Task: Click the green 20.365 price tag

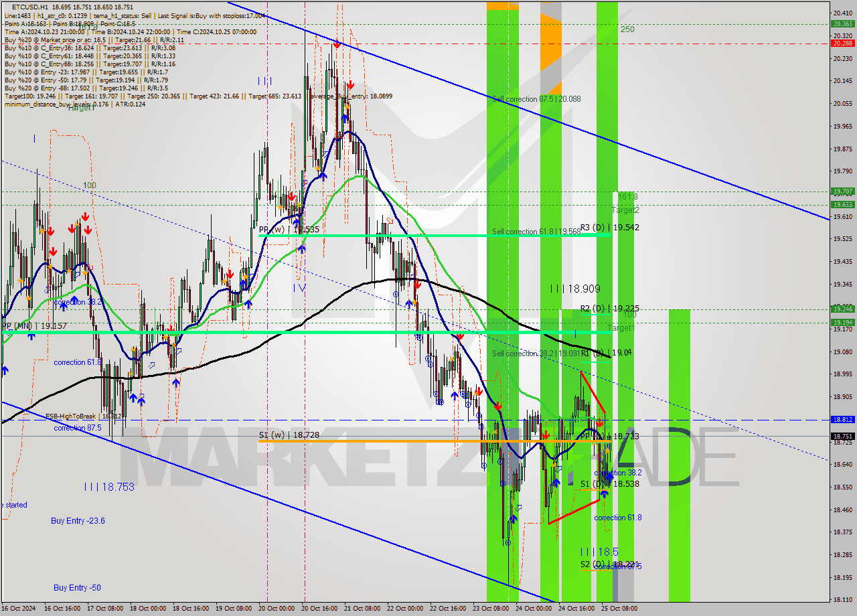Action: (842, 23)
